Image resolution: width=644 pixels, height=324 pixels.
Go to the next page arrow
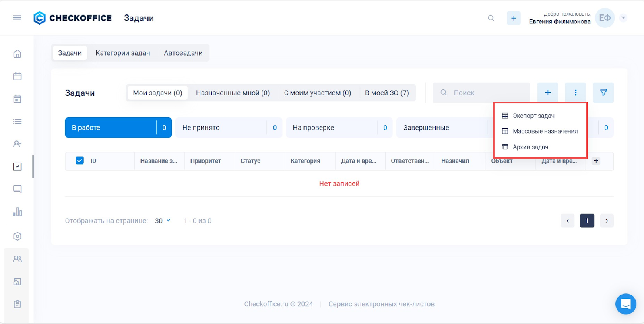pyautogui.click(x=607, y=221)
